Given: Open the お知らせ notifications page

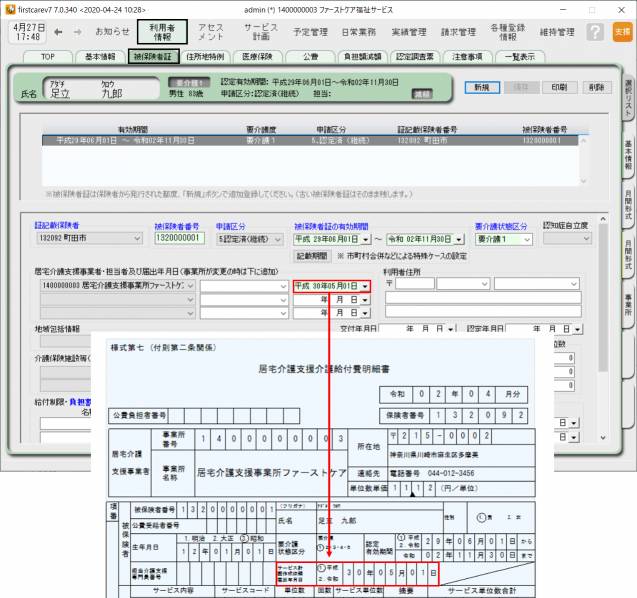Looking at the screenshot, I should [112, 32].
